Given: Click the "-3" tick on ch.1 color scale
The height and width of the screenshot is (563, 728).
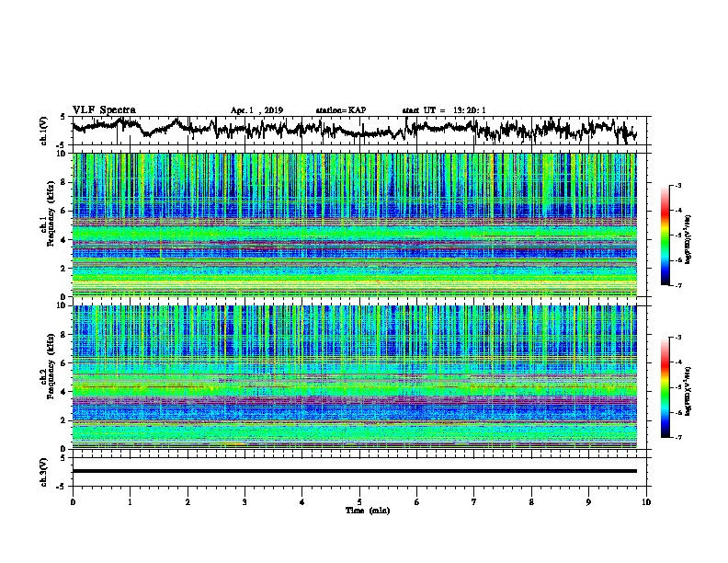Looking at the screenshot, I should tap(677, 186).
